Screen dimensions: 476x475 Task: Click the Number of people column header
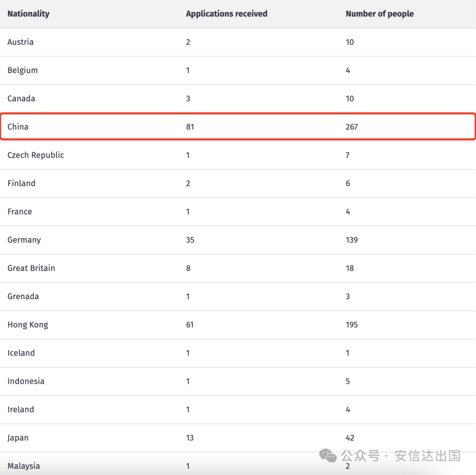coord(379,14)
